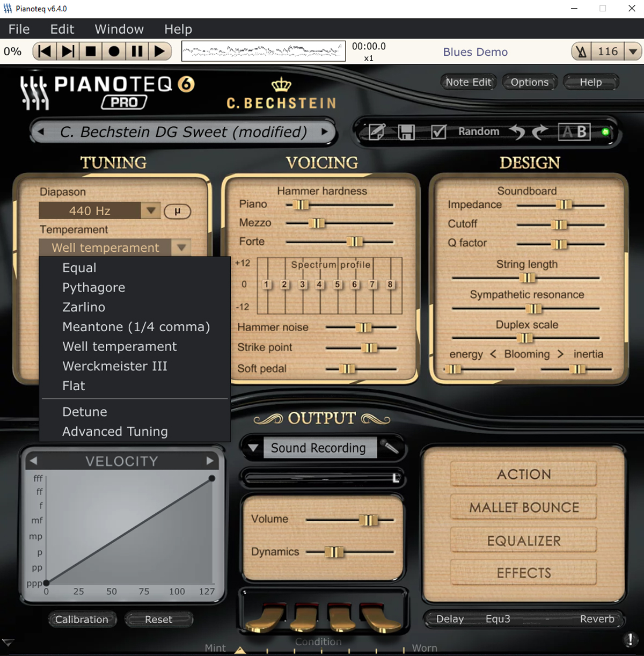644x656 pixels.
Task: Click the String length slider handle
Action: 528,278
